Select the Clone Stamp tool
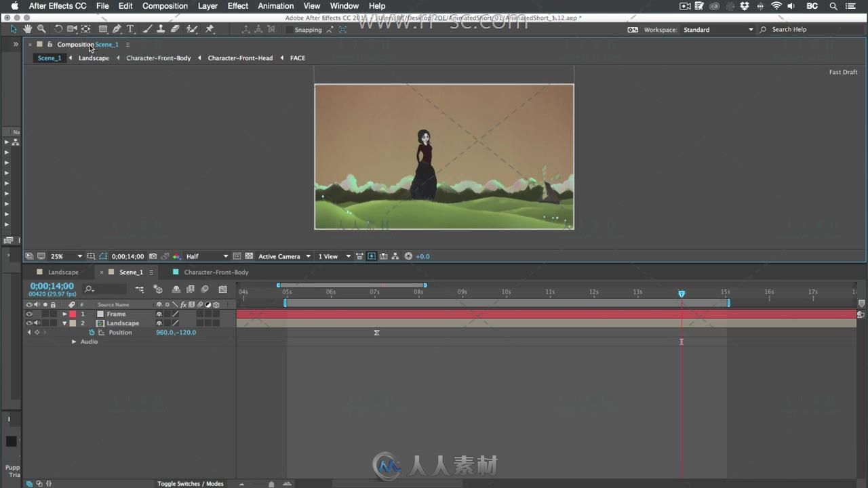Screen dimensions: 868x488 [161, 29]
